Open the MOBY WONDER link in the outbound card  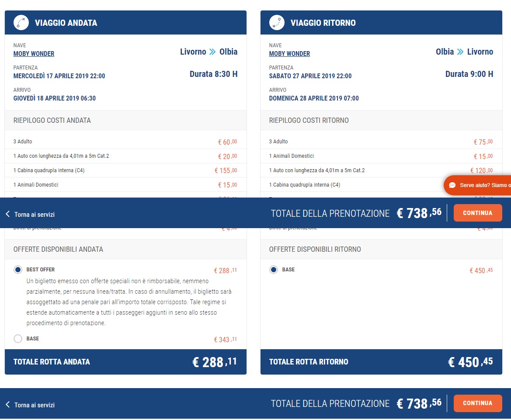[34, 54]
